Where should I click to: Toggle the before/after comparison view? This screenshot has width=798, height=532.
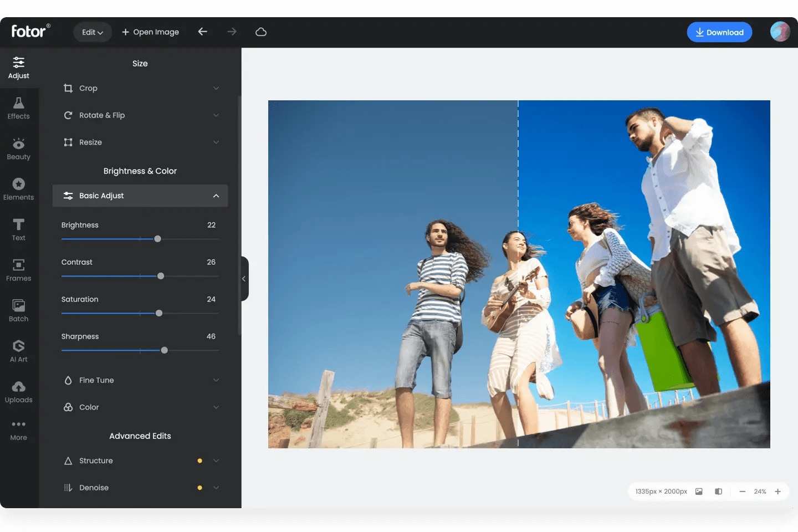coord(718,492)
